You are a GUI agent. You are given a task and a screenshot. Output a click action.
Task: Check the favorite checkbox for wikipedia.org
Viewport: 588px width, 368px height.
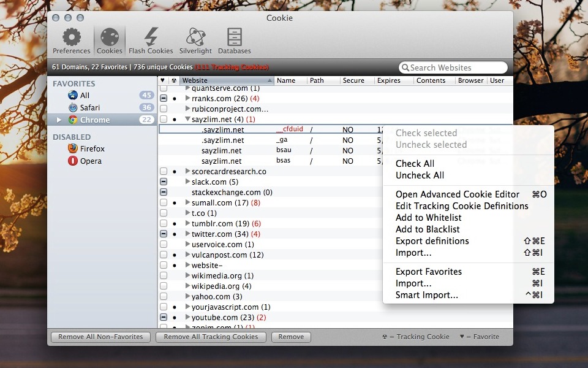pos(164,286)
